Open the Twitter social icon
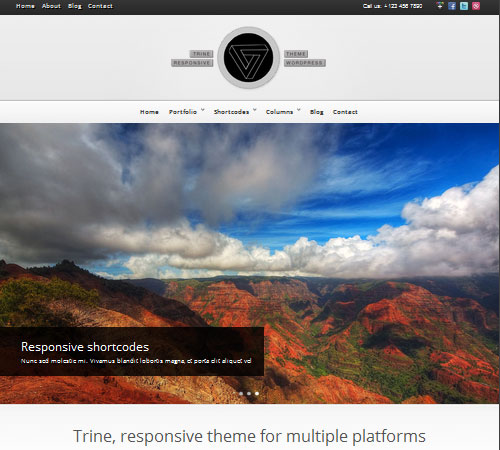The height and width of the screenshot is (450, 500). click(464, 6)
